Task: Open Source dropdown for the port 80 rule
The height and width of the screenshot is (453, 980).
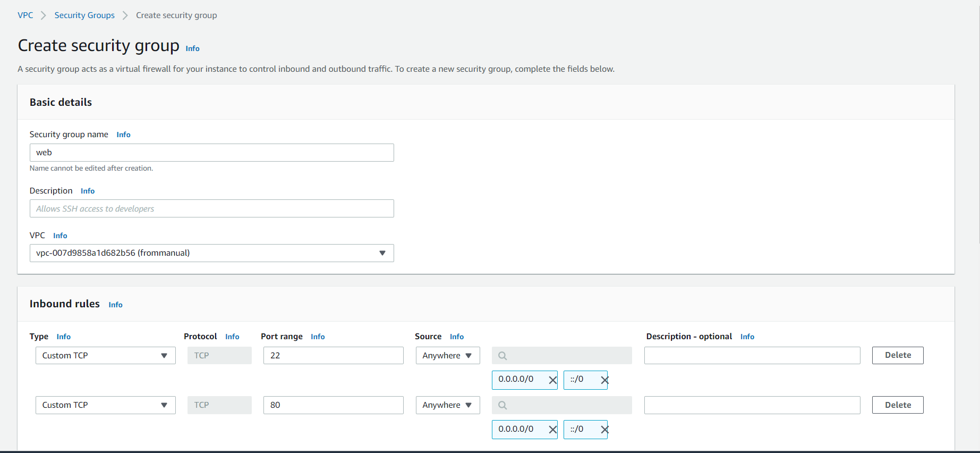Action: 448,405
